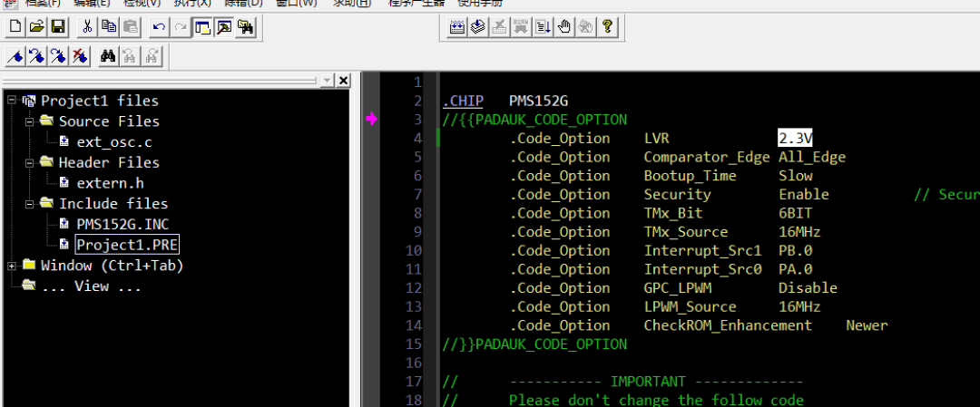Click the PA.0 Interrupt_Src0 value

click(x=795, y=269)
